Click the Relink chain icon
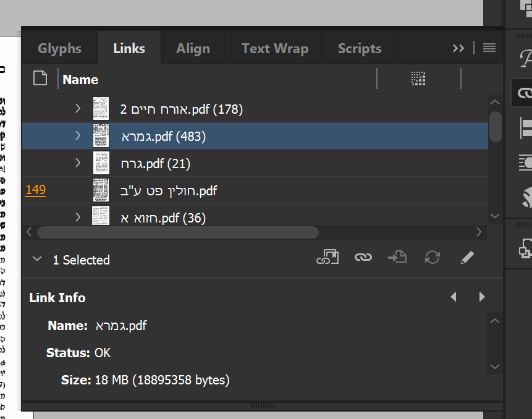The height and width of the screenshot is (419, 532). click(x=363, y=257)
